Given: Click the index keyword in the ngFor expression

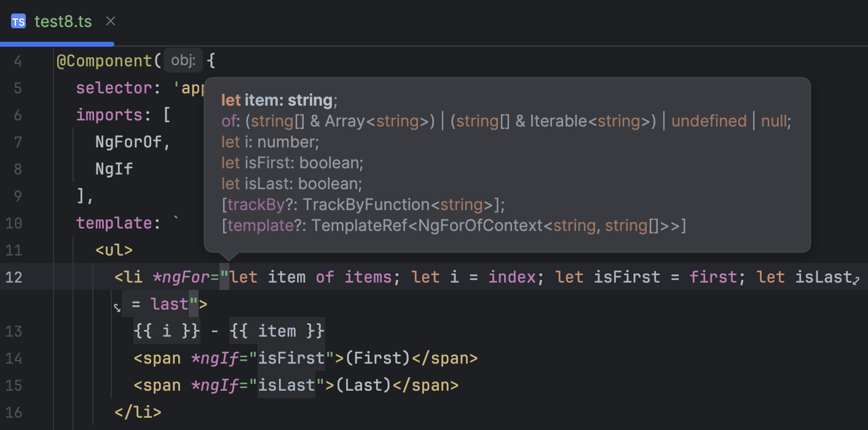Looking at the screenshot, I should (x=511, y=277).
